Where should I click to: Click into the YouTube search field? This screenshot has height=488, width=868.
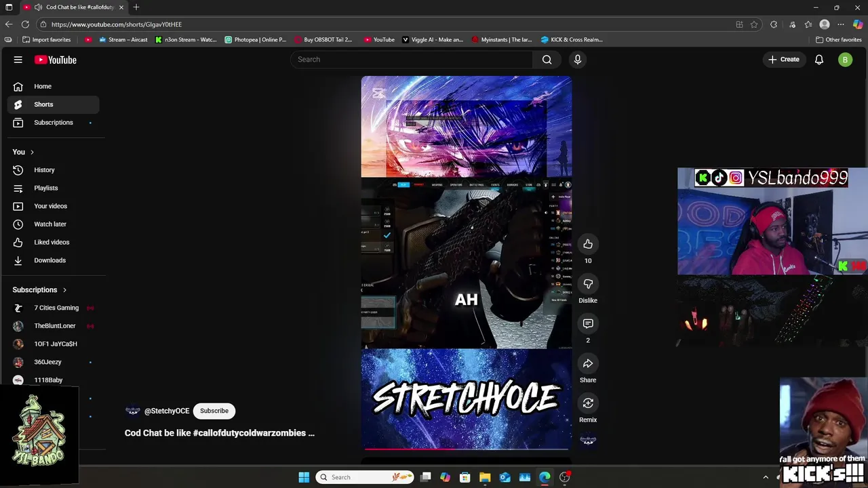click(x=414, y=60)
